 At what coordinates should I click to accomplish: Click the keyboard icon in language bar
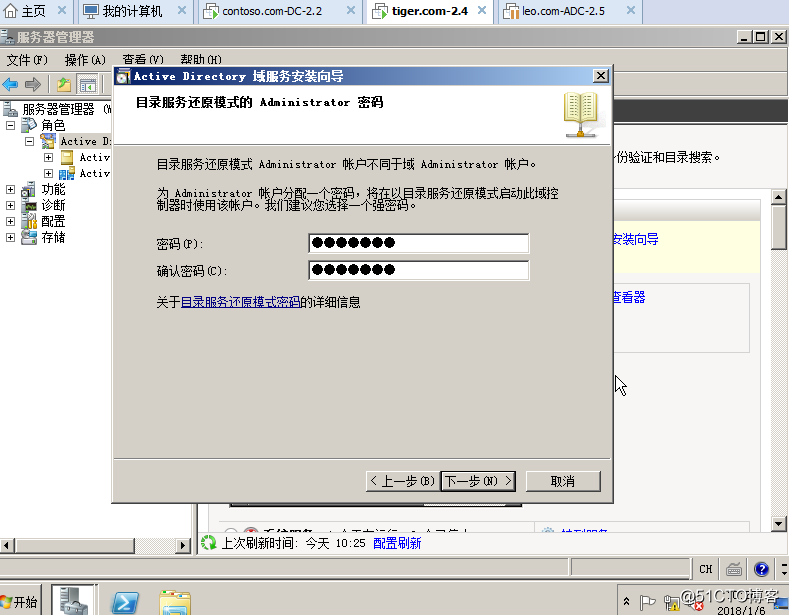[734, 569]
